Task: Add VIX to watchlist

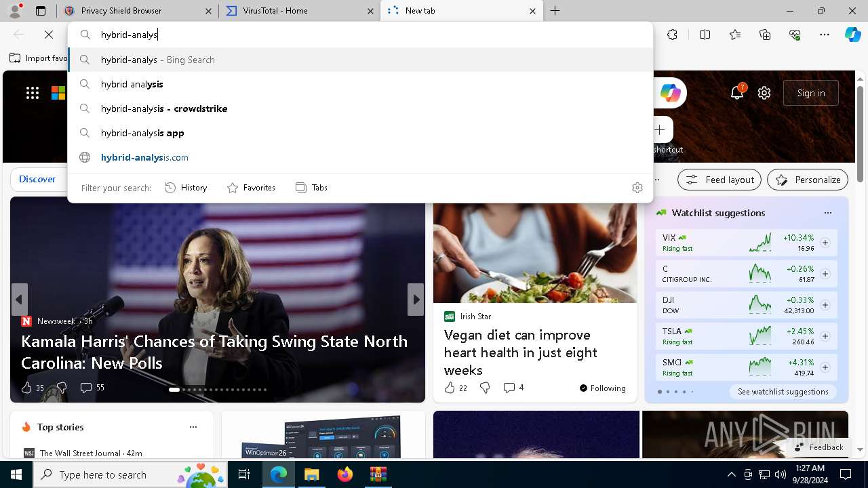Action: click(x=825, y=243)
